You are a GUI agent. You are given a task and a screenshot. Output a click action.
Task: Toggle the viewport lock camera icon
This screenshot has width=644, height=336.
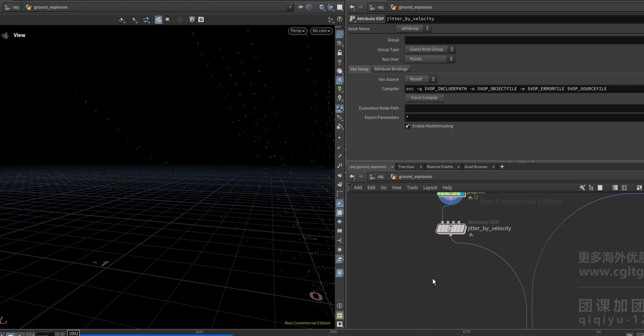(x=339, y=53)
